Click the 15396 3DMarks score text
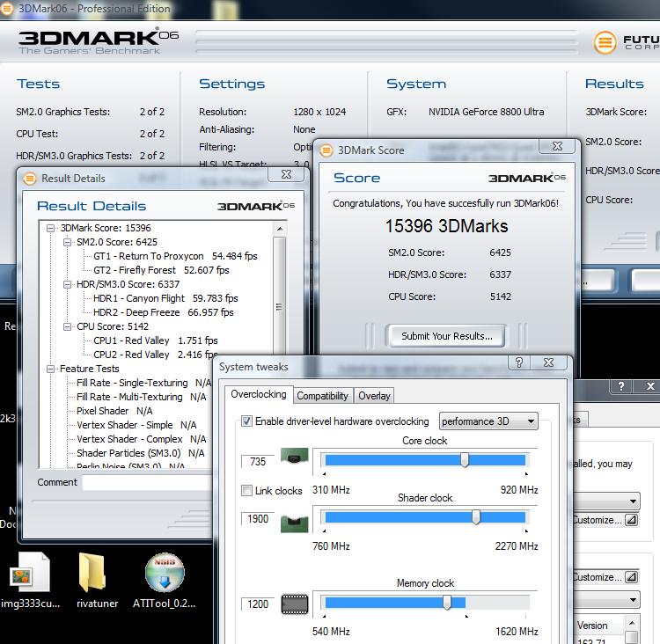Image resolution: width=660 pixels, height=644 pixels. [446, 226]
